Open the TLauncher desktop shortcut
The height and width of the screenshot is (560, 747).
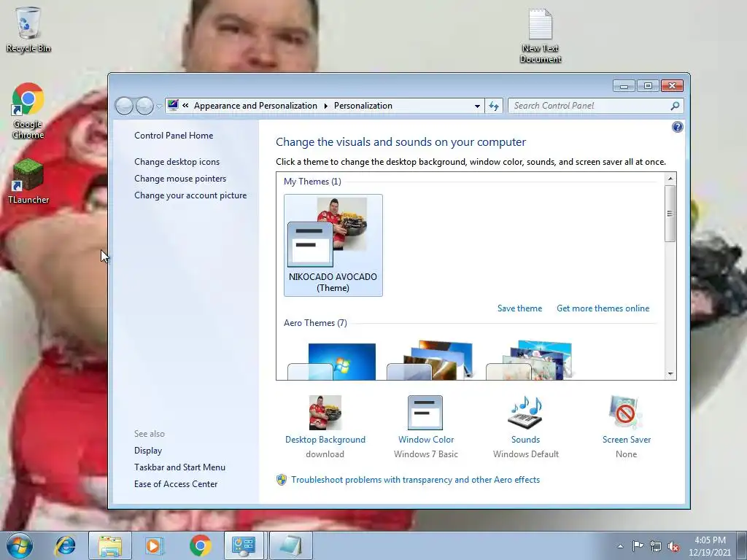click(x=28, y=182)
